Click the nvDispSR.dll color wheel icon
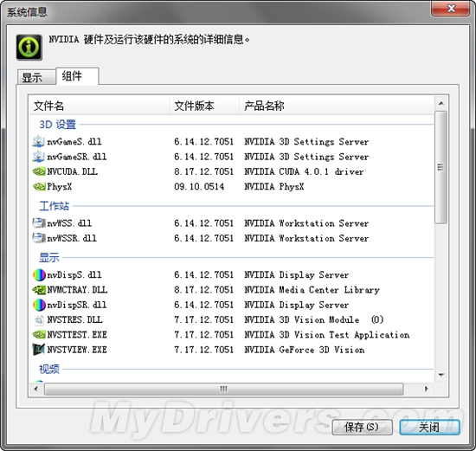This screenshot has width=476, height=451. (39, 305)
